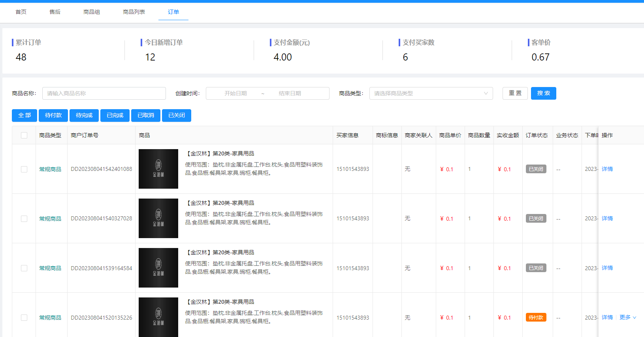Viewport: 644px width, 337px height.
Task: Check the box for order DD202308041539164584
Action: point(24,268)
